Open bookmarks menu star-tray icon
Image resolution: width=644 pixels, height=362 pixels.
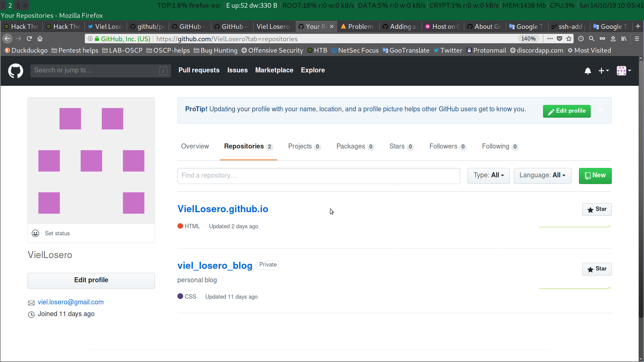pos(613,39)
